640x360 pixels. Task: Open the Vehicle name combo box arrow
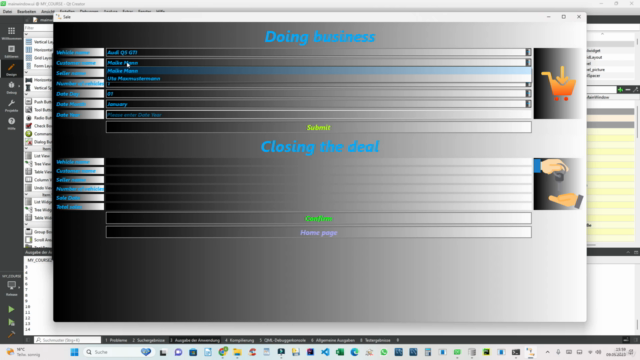click(x=528, y=52)
